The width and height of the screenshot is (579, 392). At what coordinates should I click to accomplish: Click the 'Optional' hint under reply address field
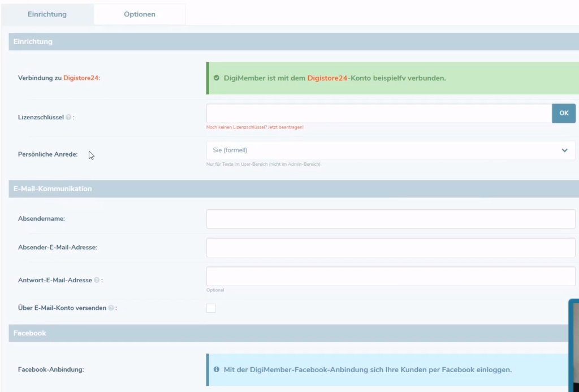[x=215, y=290]
